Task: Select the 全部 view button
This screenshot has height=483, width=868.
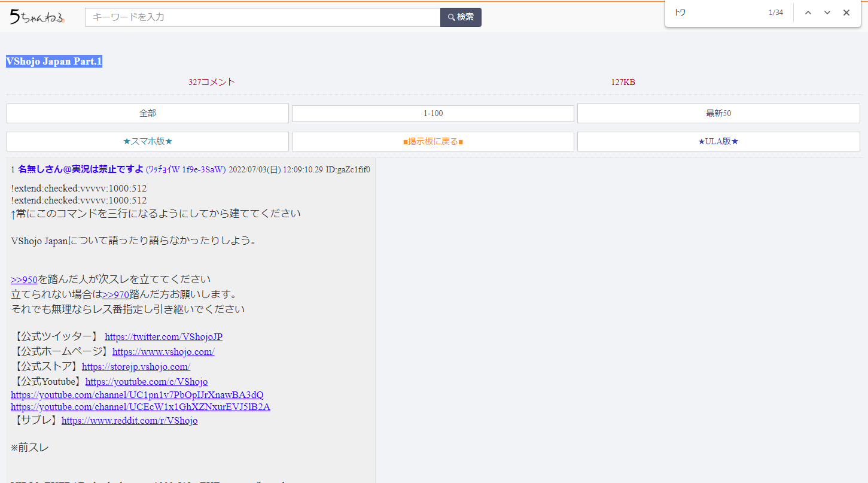Action: pos(148,113)
